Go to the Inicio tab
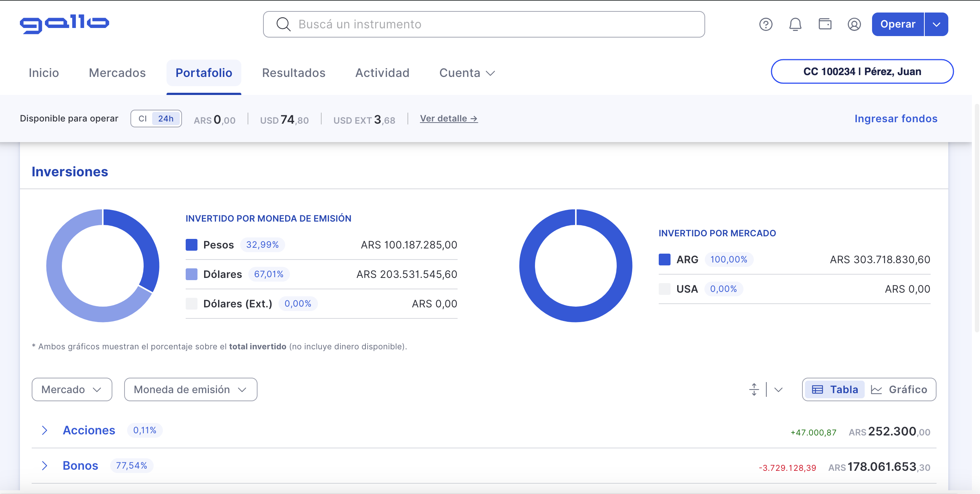This screenshot has height=494, width=980. tap(44, 73)
